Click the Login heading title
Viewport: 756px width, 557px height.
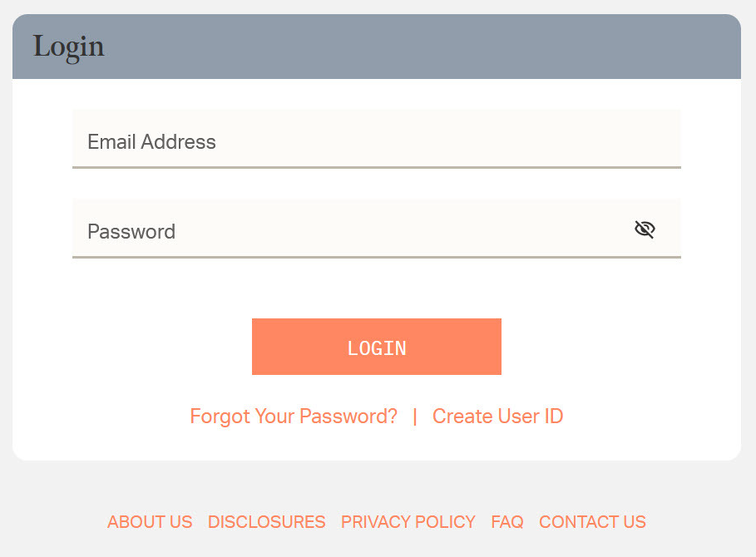(69, 47)
